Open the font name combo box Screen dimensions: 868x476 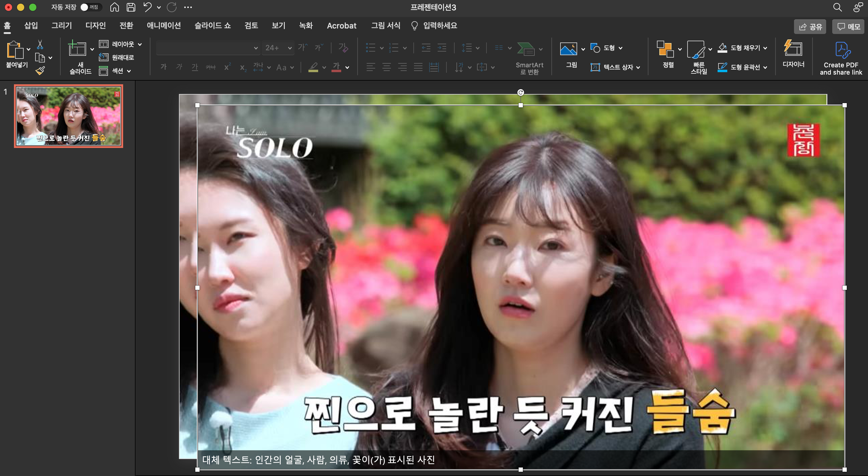pyautogui.click(x=208, y=48)
